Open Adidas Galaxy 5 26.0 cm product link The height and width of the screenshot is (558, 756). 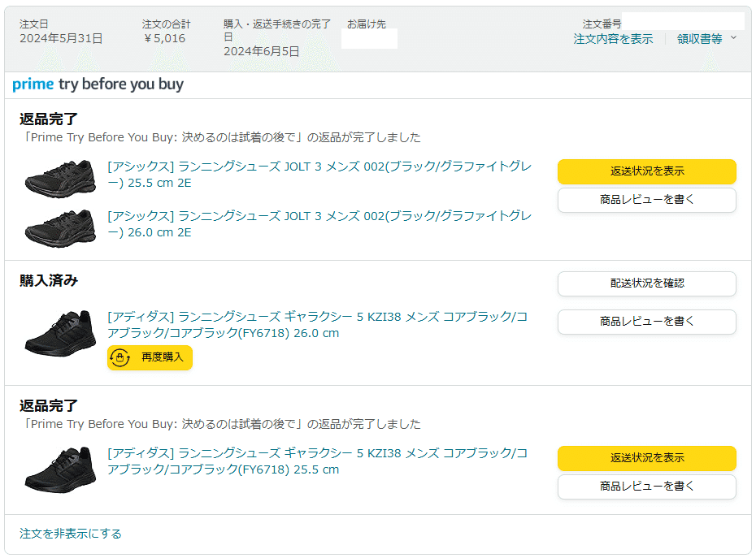tap(317, 325)
